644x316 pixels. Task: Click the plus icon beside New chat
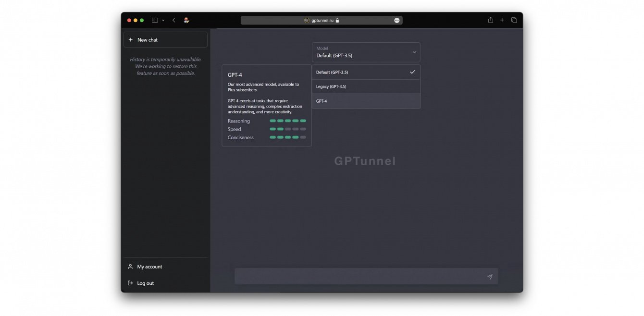point(131,40)
